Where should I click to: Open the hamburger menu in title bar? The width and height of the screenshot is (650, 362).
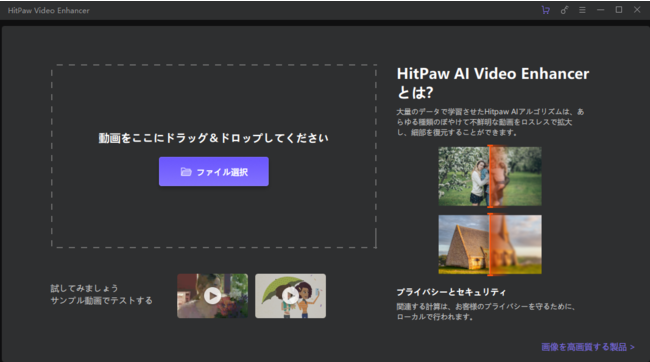582,10
